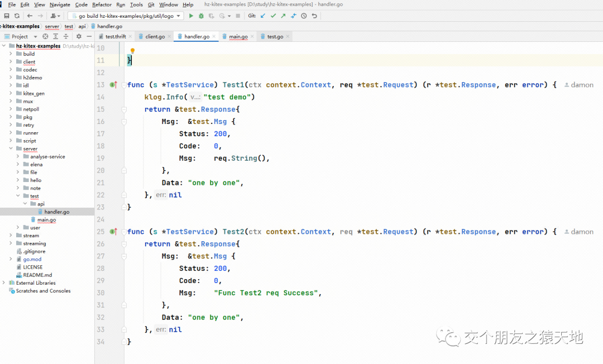Navigate forward with the right arrow
This screenshot has height=364, width=603.
pos(40,16)
